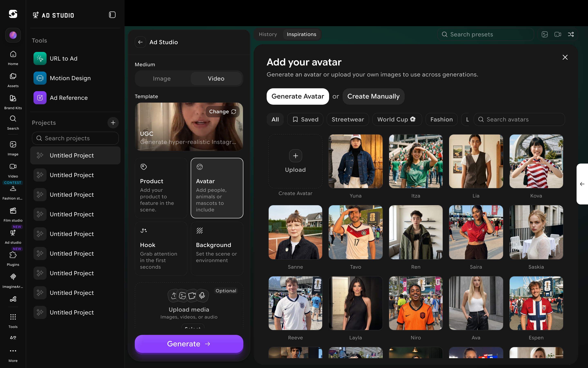Click the Upload media drop area

[x=189, y=305]
